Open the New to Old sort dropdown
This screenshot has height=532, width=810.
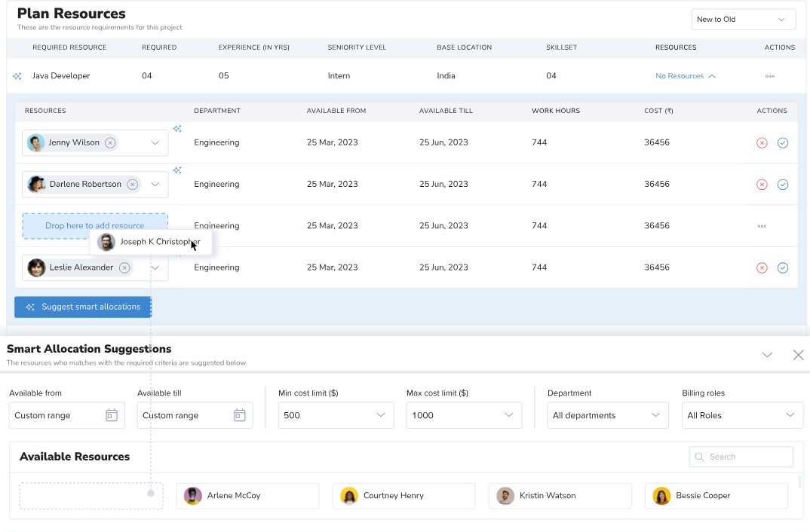[744, 19]
